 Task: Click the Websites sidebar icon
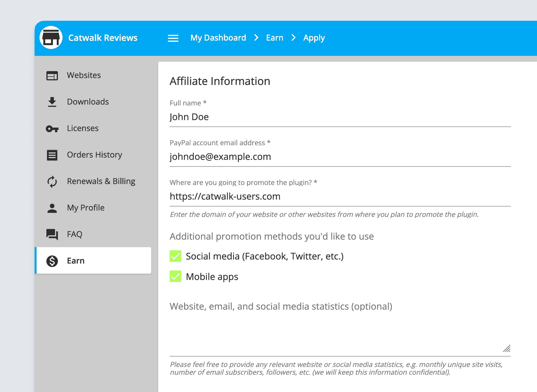tap(52, 75)
